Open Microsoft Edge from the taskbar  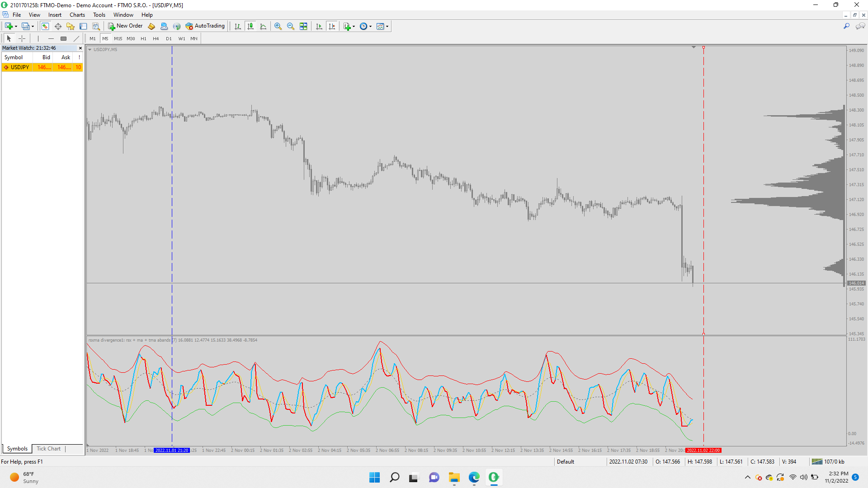coord(474,477)
